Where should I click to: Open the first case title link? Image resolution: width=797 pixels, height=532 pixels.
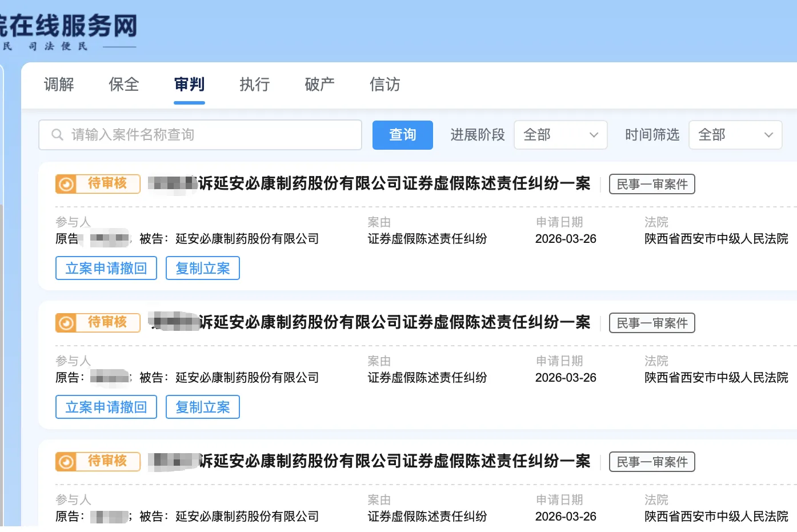tap(369, 183)
